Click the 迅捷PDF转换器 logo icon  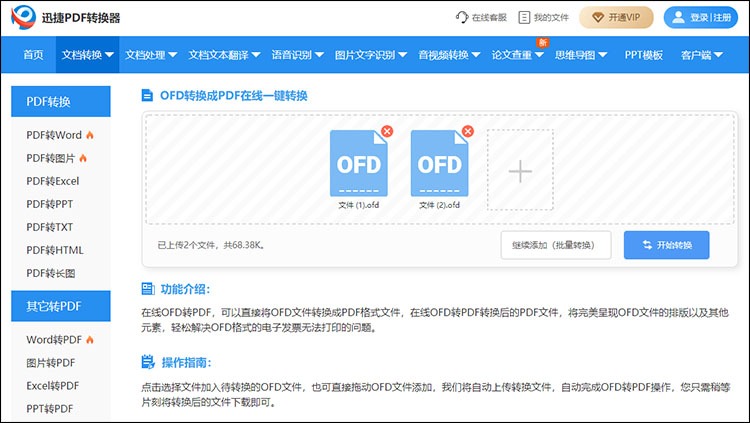tap(23, 17)
